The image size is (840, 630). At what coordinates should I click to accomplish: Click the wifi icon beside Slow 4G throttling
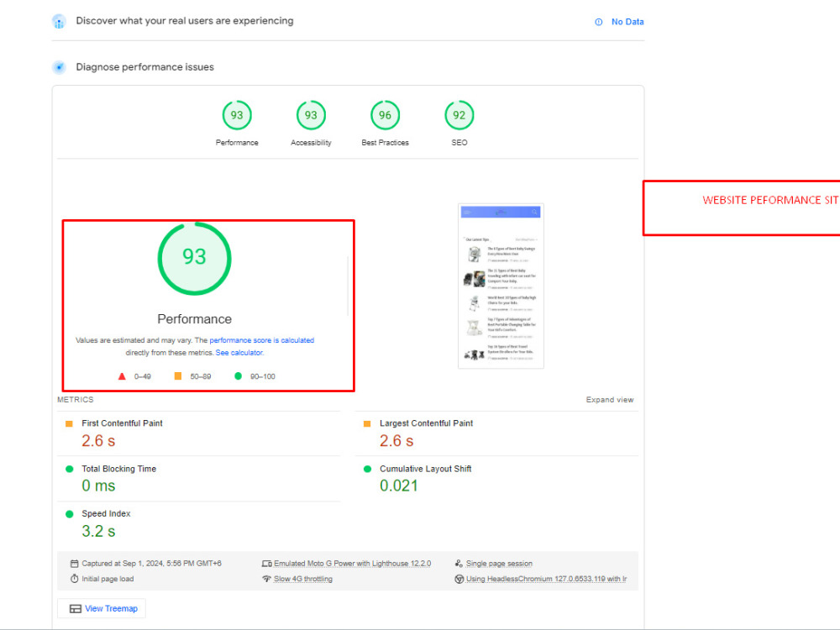(x=267, y=579)
